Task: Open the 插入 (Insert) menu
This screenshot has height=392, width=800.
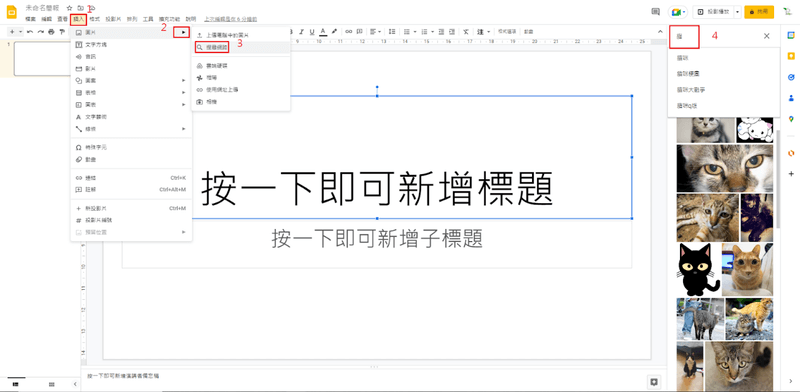Action: (79, 19)
